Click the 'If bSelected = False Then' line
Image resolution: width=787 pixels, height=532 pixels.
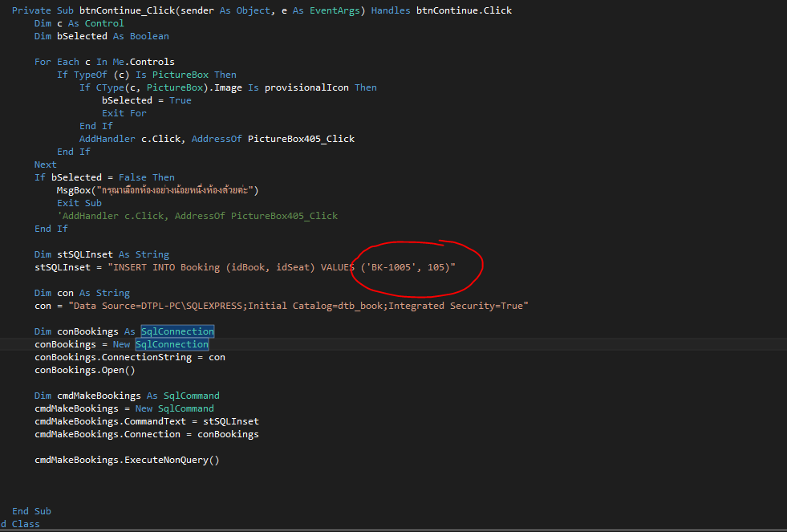(x=104, y=177)
